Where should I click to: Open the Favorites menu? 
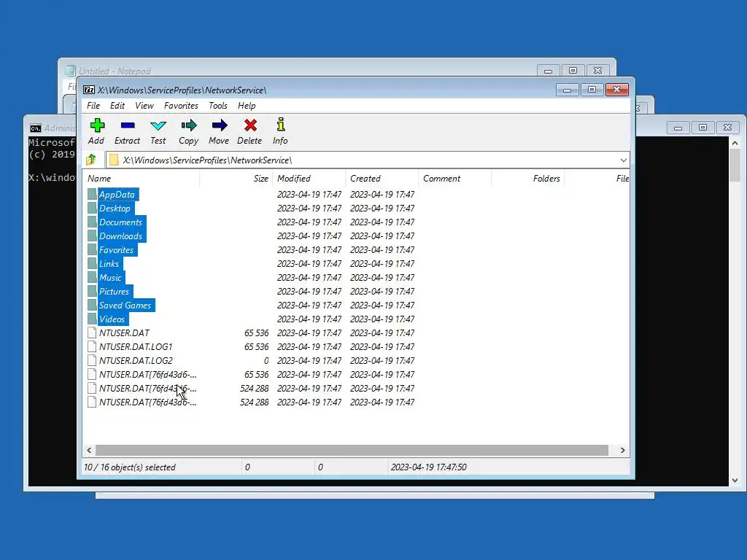point(181,106)
